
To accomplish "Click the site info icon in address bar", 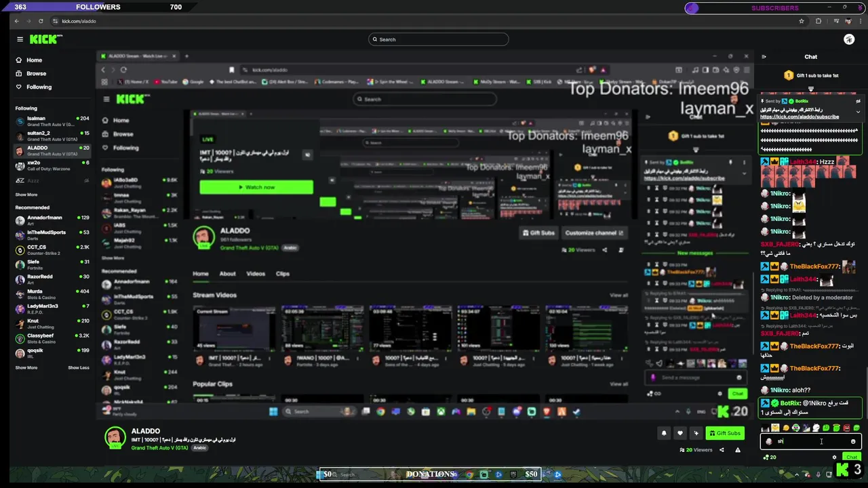I will click(x=56, y=21).
